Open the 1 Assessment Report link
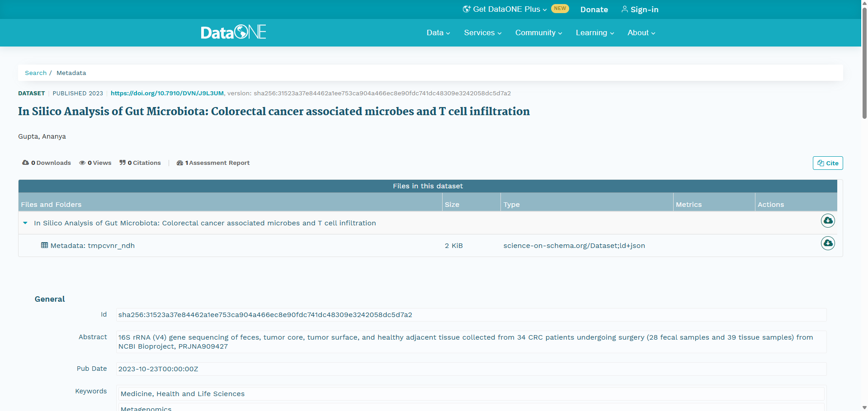Screen dimensions: 868x411 tap(213, 163)
